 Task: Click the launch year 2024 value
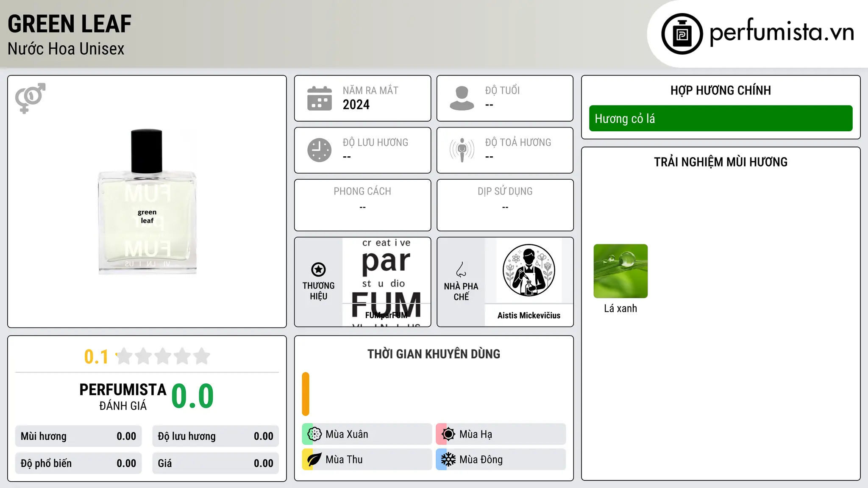pyautogui.click(x=356, y=105)
